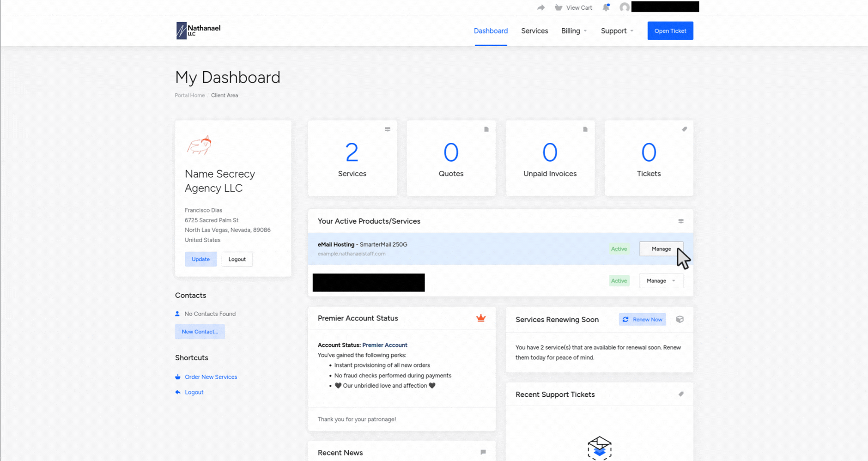Open the Order New Services shortcut

pos(211,377)
